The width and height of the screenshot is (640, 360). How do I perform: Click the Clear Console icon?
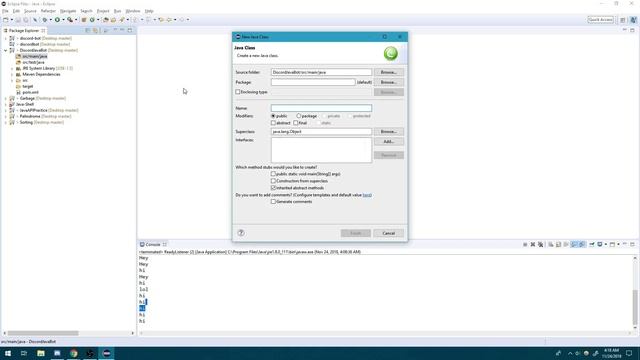point(551,244)
